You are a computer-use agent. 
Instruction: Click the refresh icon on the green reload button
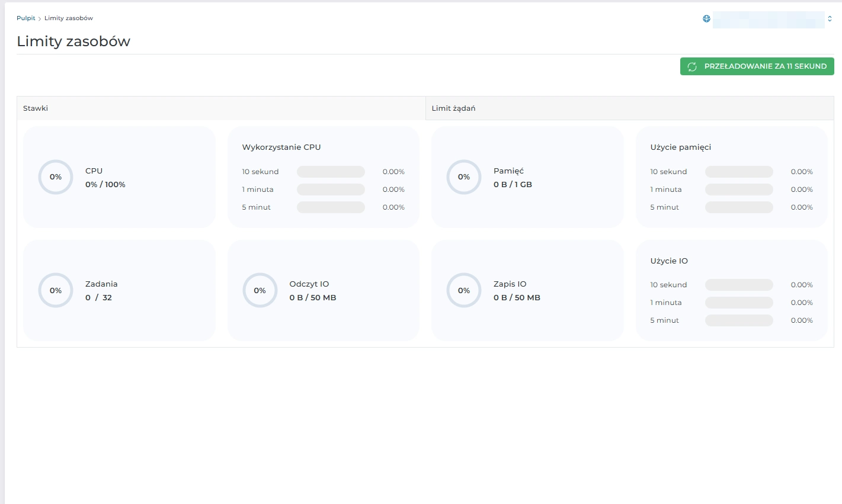(693, 66)
